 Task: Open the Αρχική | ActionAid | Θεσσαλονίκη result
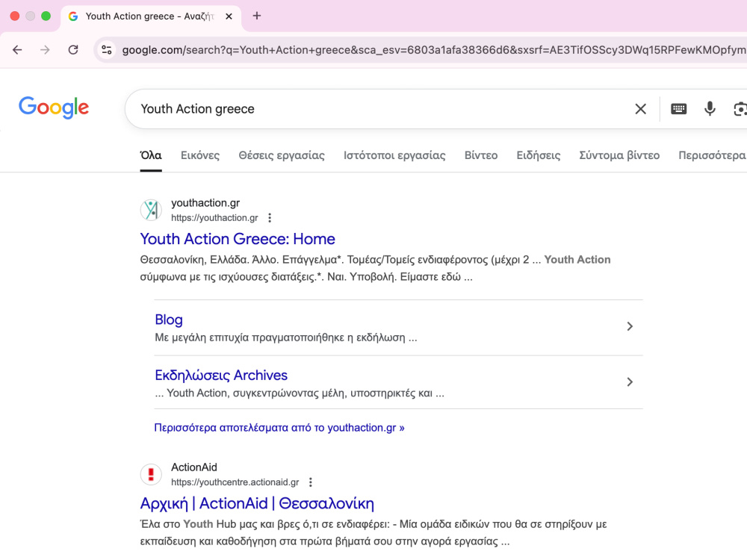pyautogui.click(x=257, y=503)
